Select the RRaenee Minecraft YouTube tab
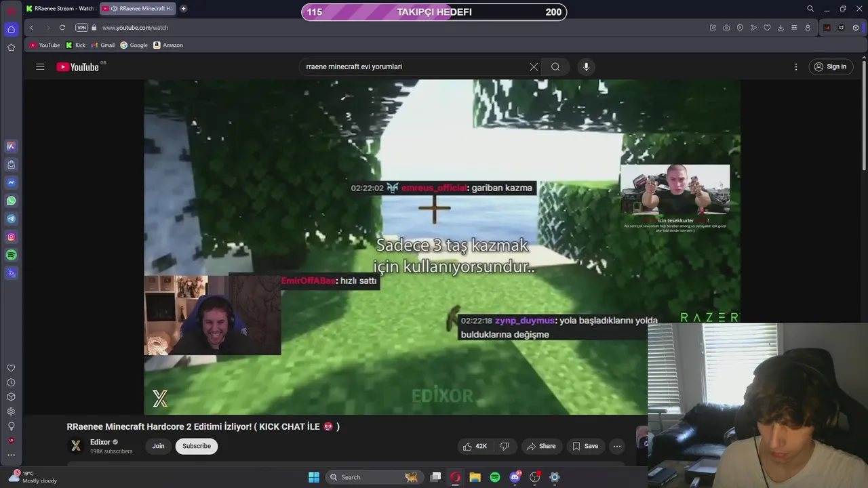This screenshot has width=868, height=488. click(x=138, y=9)
